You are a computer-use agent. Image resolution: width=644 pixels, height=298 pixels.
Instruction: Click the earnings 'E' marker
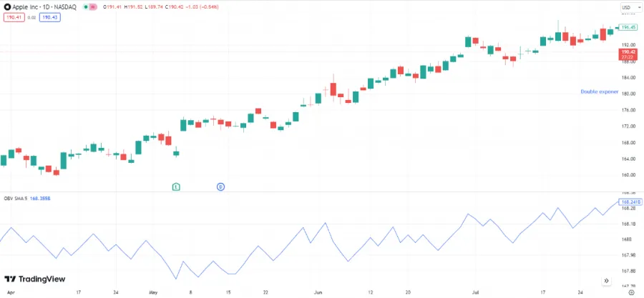tap(176, 187)
